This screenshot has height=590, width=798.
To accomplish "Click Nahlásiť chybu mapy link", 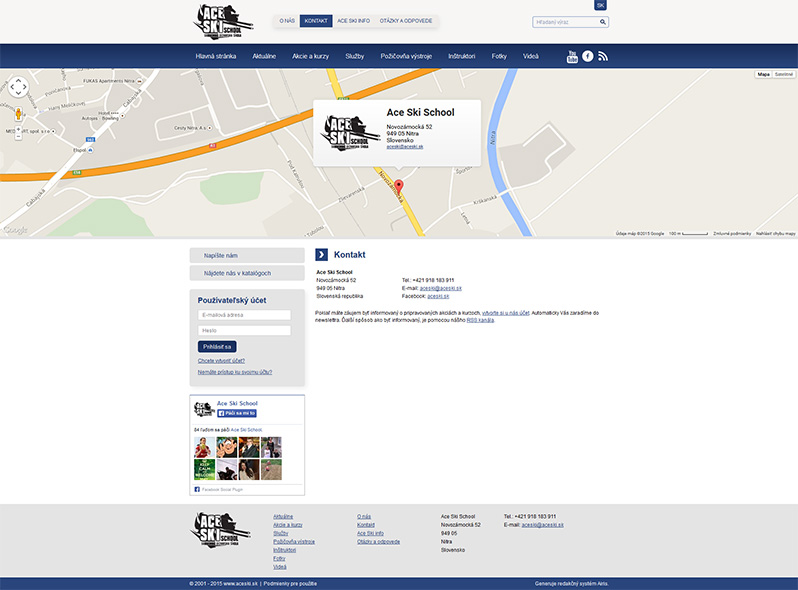I will [x=776, y=234].
